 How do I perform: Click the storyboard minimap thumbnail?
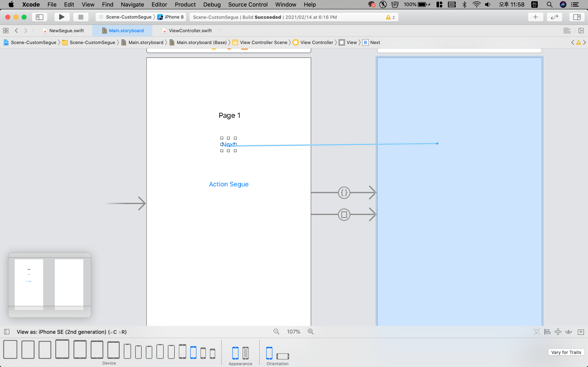click(50, 284)
